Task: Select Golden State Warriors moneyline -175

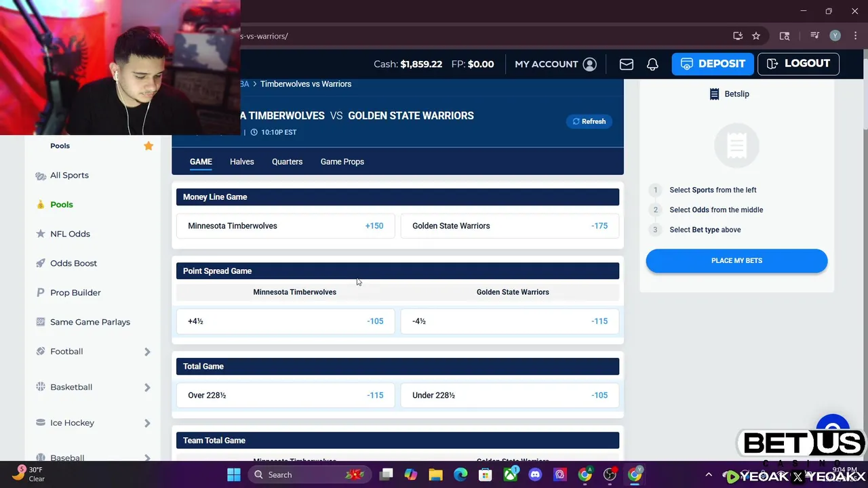Action: tap(509, 226)
